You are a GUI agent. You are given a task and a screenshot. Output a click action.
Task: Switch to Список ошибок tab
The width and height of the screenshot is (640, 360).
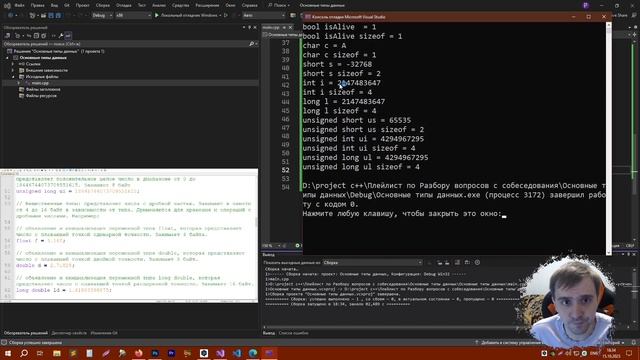293,333
